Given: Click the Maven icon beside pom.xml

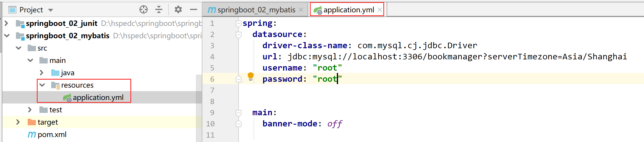Looking at the screenshot, I should (x=31, y=135).
